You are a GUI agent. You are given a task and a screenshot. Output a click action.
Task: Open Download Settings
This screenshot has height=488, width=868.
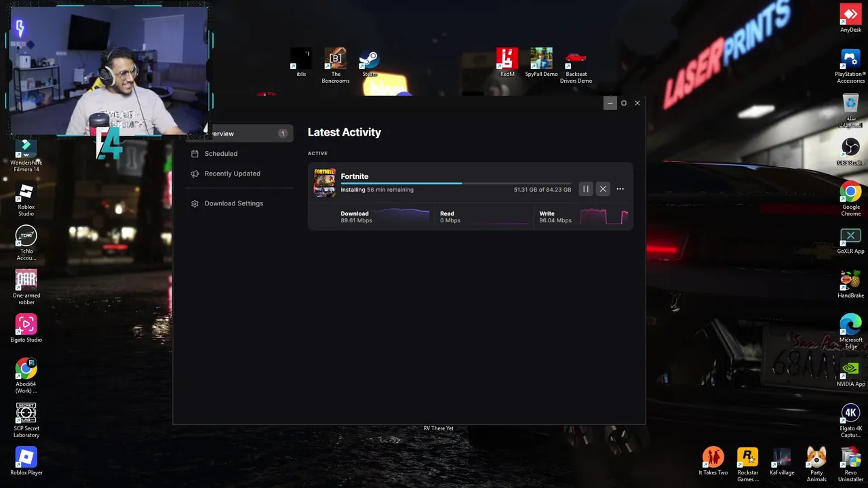(239, 203)
